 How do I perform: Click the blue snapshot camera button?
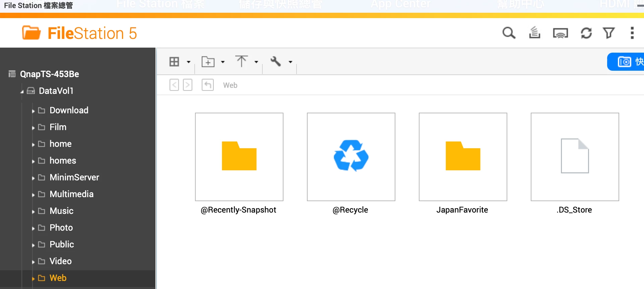[x=625, y=62]
